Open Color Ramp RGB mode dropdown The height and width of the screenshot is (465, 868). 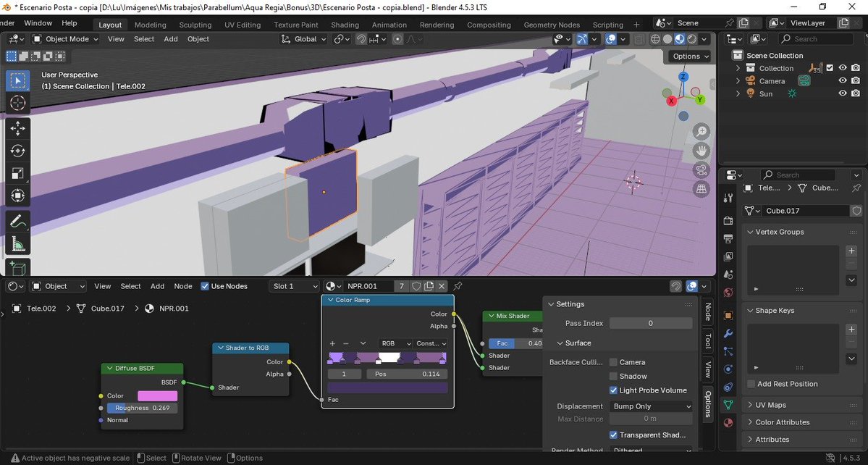[395, 344]
